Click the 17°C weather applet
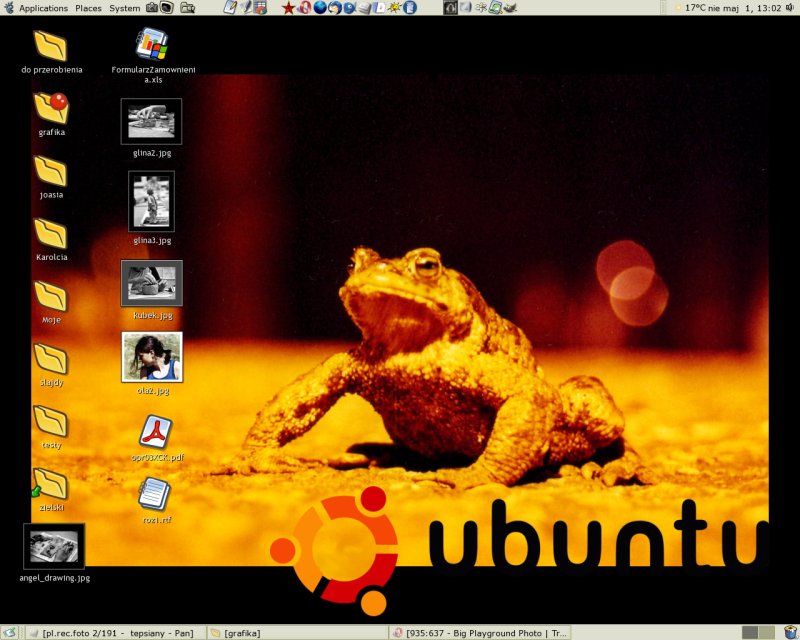 coord(689,8)
